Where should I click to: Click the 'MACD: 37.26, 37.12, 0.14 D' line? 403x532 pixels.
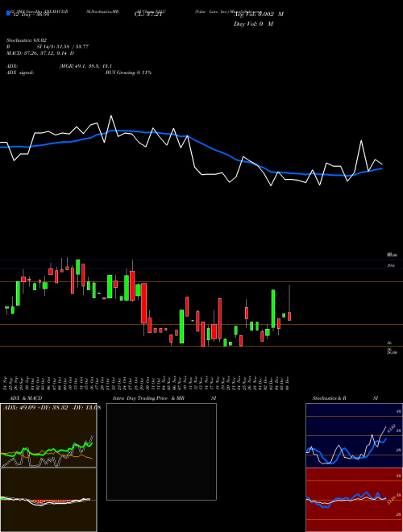click(x=40, y=53)
